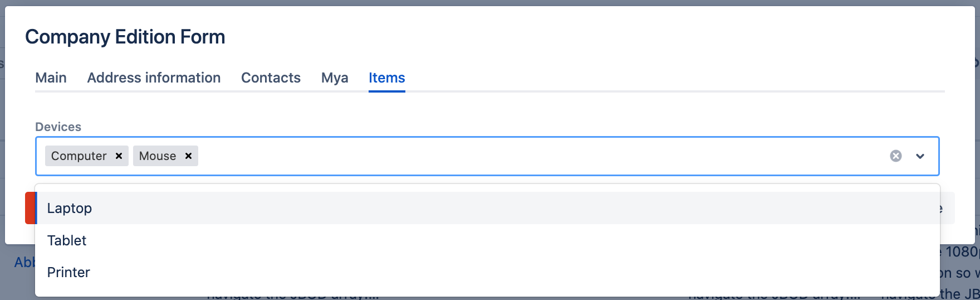Image resolution: width=980 pixels, height=300 pixels.
Task: Open the Address information tab
Action: click(154, 78)
